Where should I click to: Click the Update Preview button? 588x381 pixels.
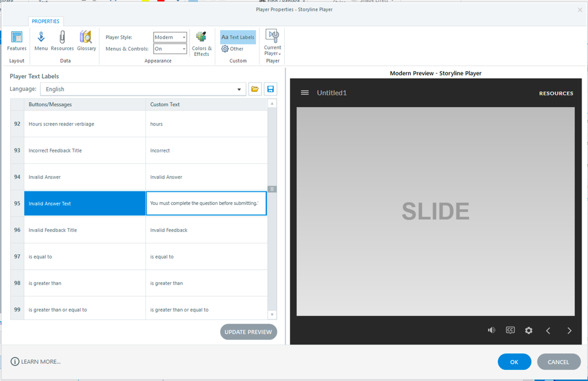point(248,332)
